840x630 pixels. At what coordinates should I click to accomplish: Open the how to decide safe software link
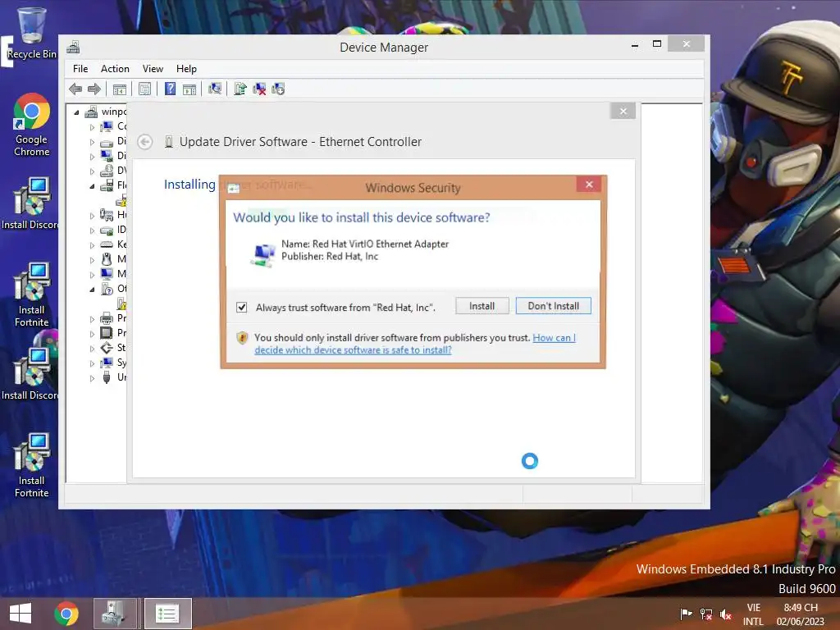pos(414,344)
